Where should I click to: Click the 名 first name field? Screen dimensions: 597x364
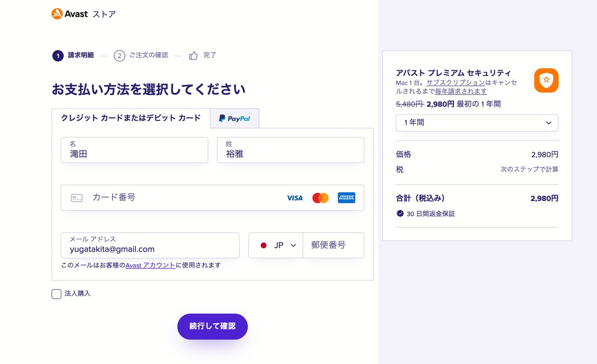click(134, 150)
